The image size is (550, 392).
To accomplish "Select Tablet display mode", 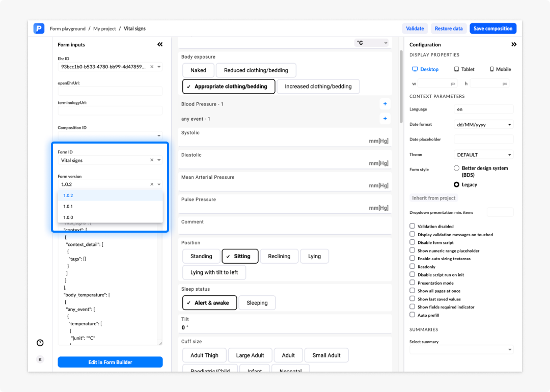I will click(x=464, y=69).
